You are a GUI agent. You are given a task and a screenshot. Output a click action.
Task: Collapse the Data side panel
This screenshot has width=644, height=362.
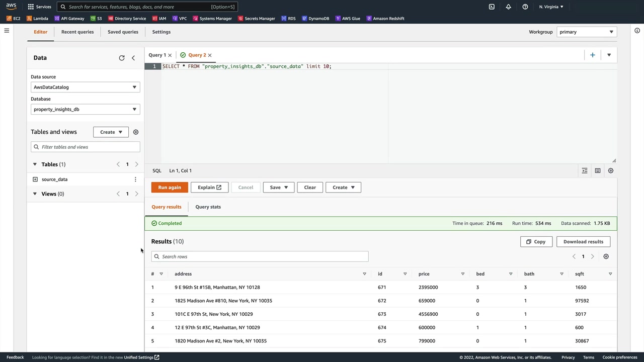133,58
